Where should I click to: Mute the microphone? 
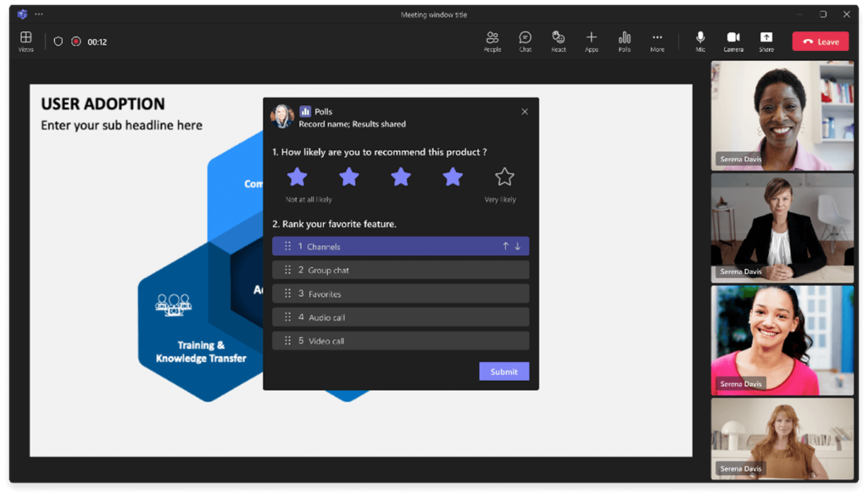pos(700,42)
